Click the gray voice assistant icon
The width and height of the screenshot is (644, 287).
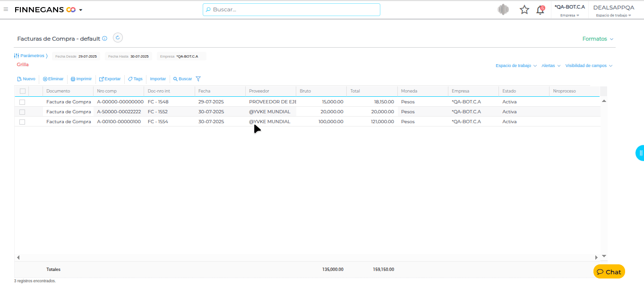click(x=503, y=9)
